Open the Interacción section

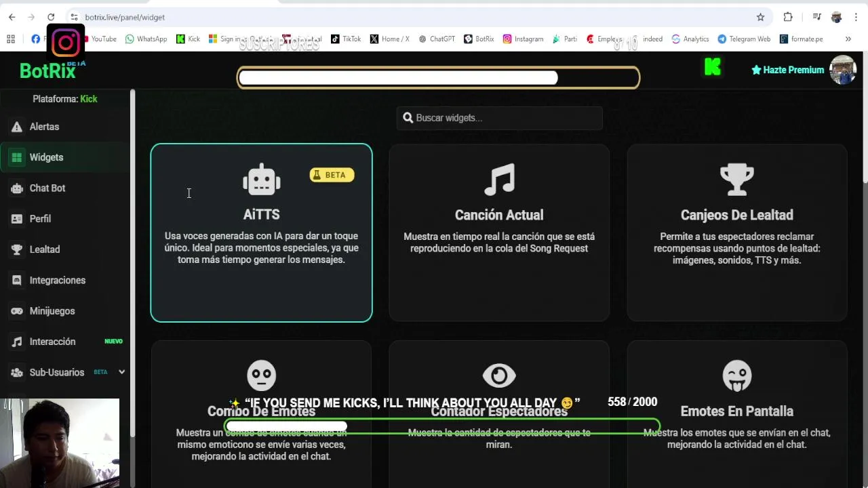(x=65, y=342)
